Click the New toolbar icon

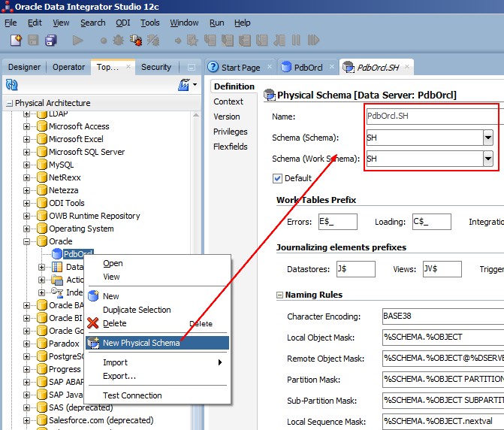pos(14,40)
